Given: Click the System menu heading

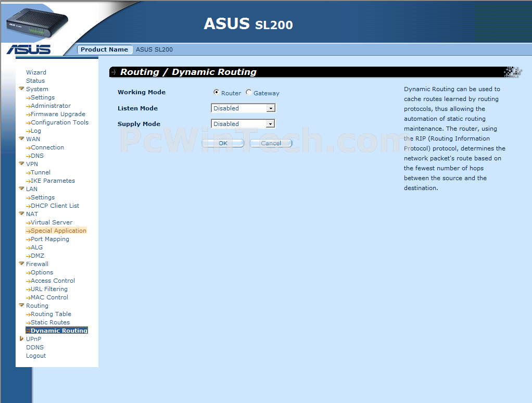Looking at the screenshot, I should (37, 89).
